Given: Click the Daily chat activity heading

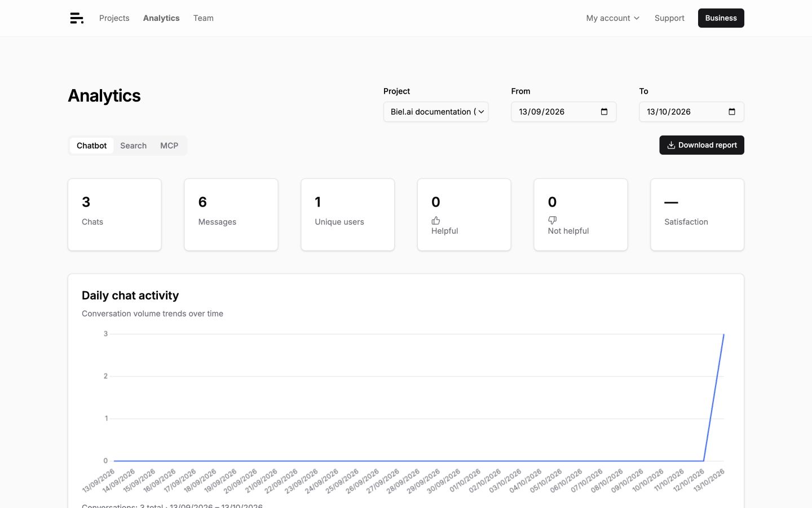Looking at the screenshot, I should [x=130, y=295].
